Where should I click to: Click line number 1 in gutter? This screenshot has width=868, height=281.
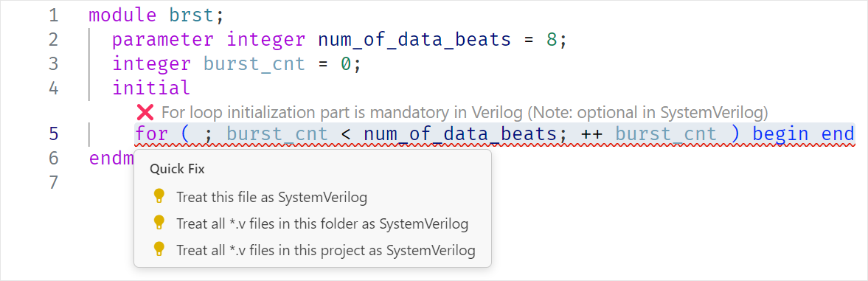coord(53,15)
